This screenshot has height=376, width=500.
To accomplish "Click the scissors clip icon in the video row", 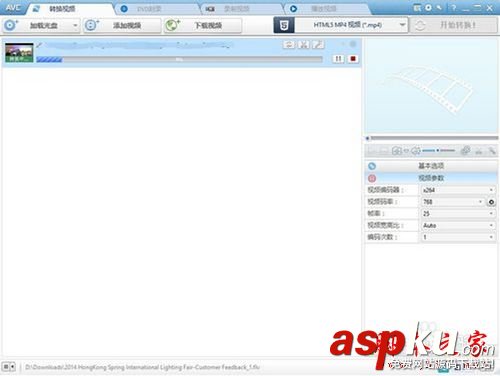I will [304, 44].
